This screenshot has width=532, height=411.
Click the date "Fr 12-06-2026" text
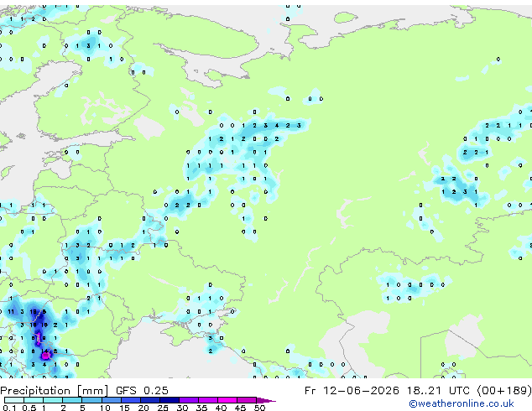pos(352,390)
